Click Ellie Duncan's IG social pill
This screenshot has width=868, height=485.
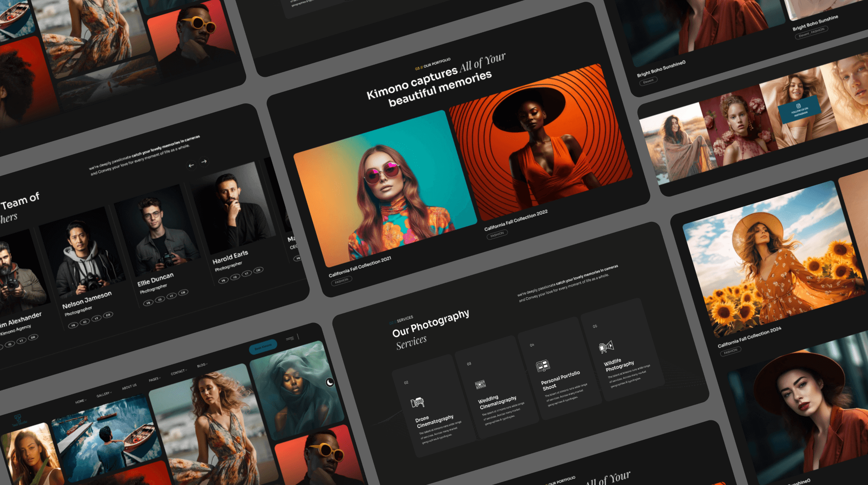point(160,300)
